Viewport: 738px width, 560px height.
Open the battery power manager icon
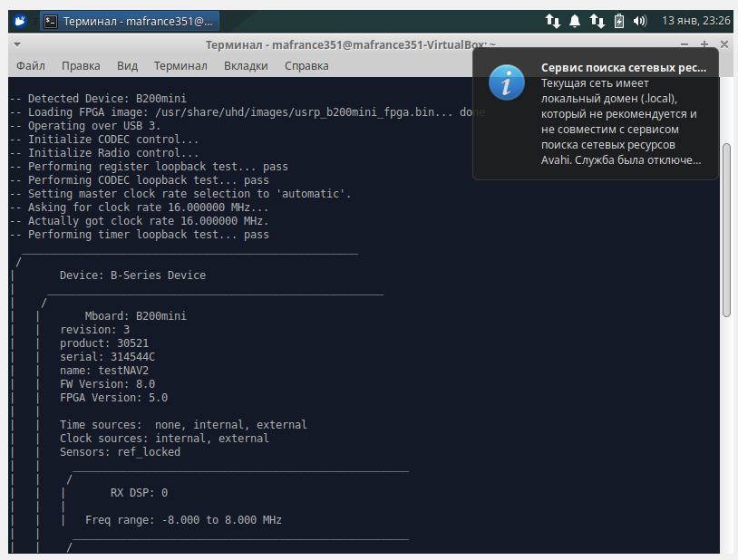pyautogui.click(x=619, y=21)
